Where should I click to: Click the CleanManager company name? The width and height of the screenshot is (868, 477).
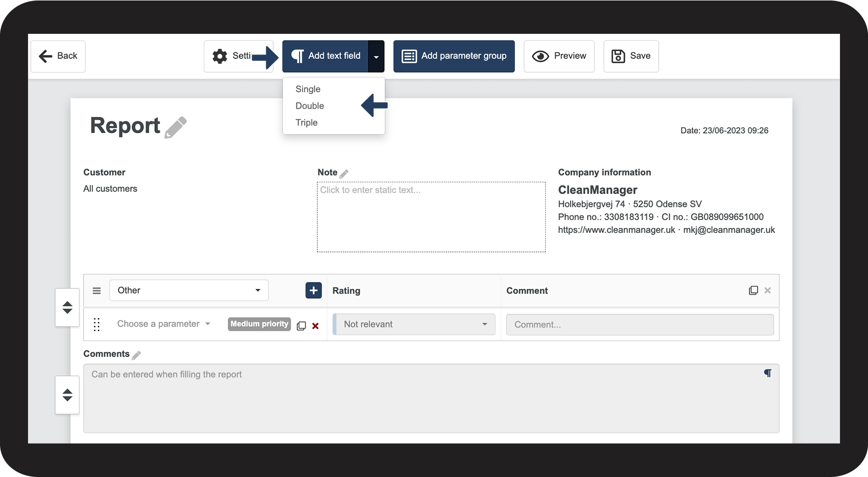click(x=597, y=190)
